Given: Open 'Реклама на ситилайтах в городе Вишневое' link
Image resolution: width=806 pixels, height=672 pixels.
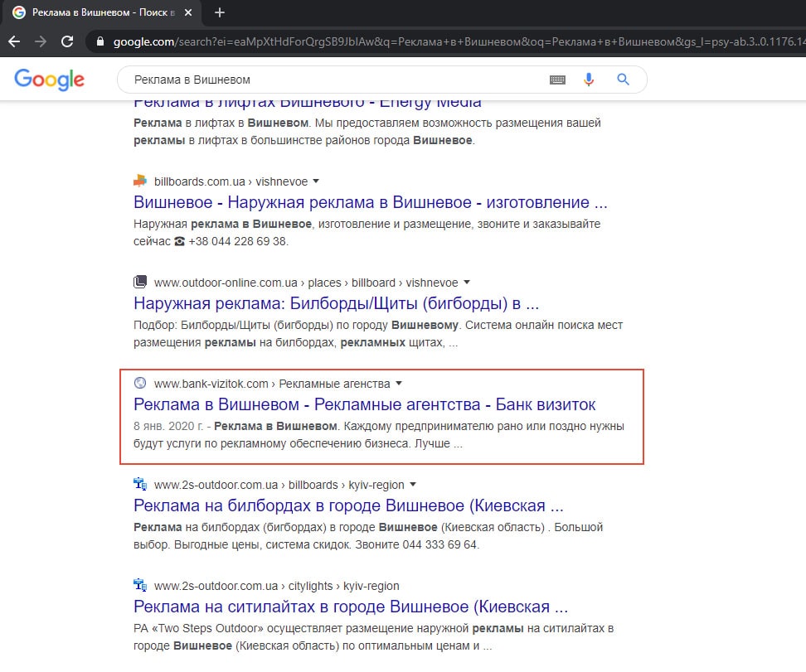Looking at the screenshot, I should [x=350, y=607].
